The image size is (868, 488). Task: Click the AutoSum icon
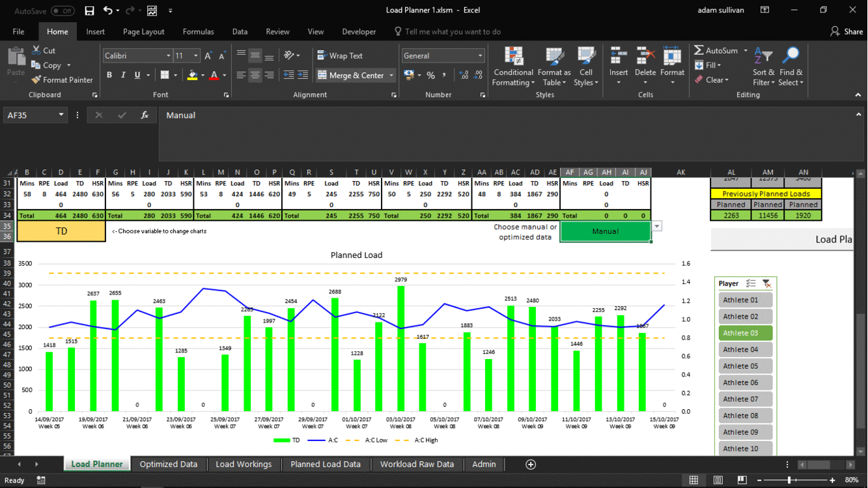coord(699,51)
